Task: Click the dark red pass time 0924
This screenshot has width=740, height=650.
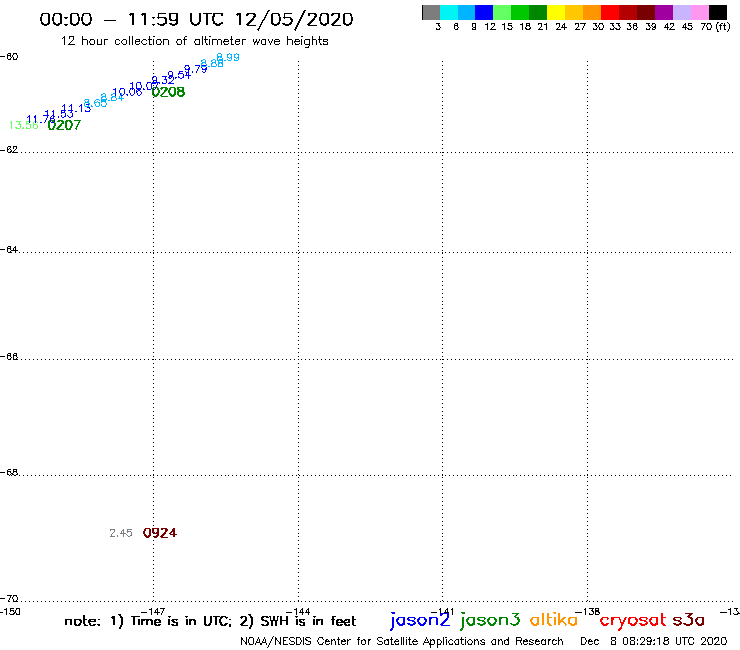Action: [160, 533]
